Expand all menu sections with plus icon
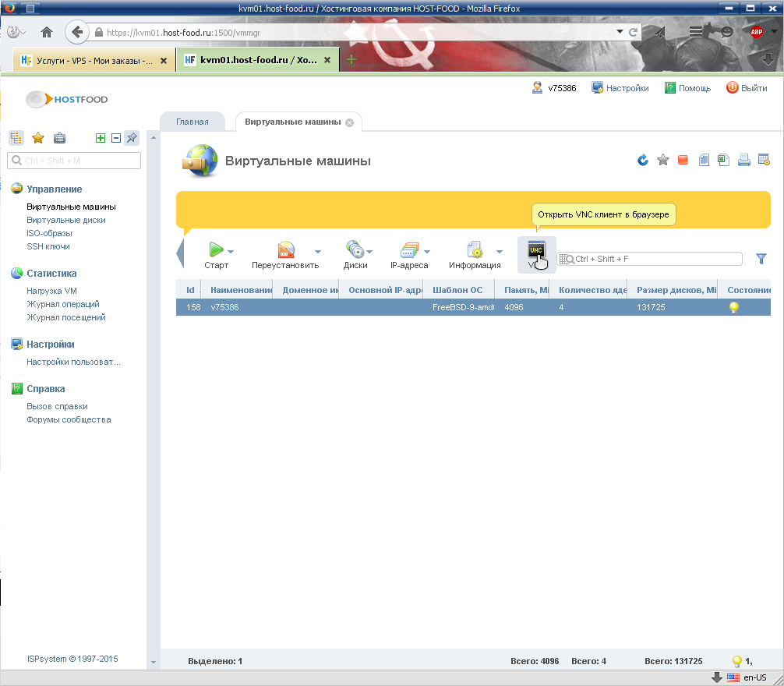This screenshot has height=686, width=784. click(x=100, y=138)
